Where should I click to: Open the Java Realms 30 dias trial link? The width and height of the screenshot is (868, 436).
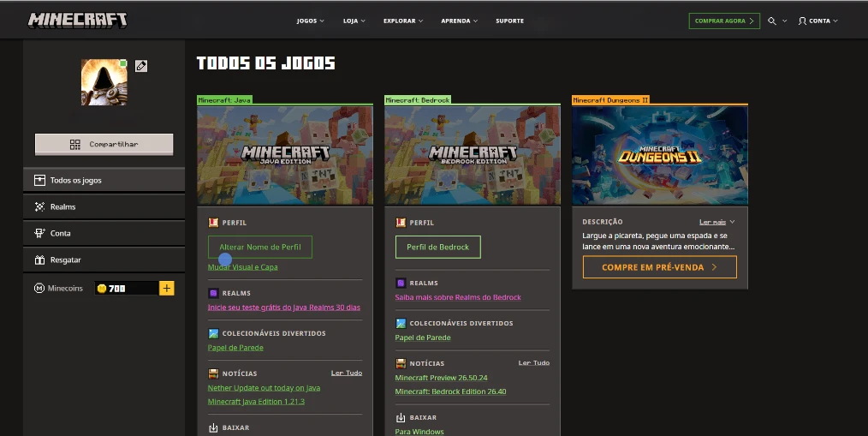point(284,308)
